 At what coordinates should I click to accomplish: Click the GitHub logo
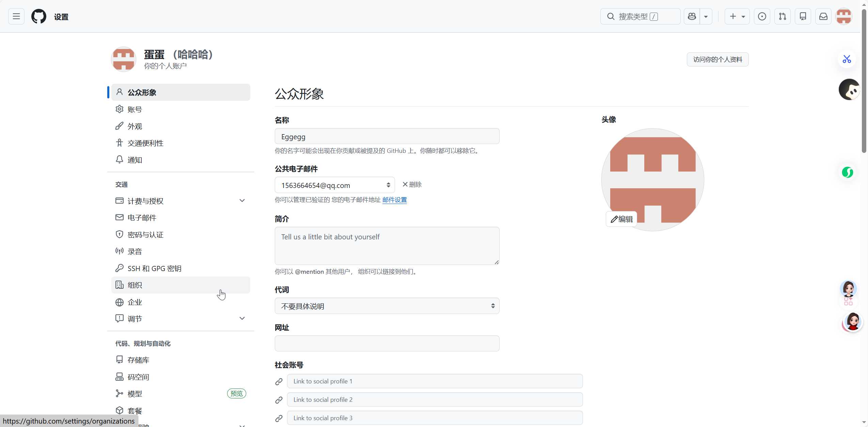tap(38, 16)
